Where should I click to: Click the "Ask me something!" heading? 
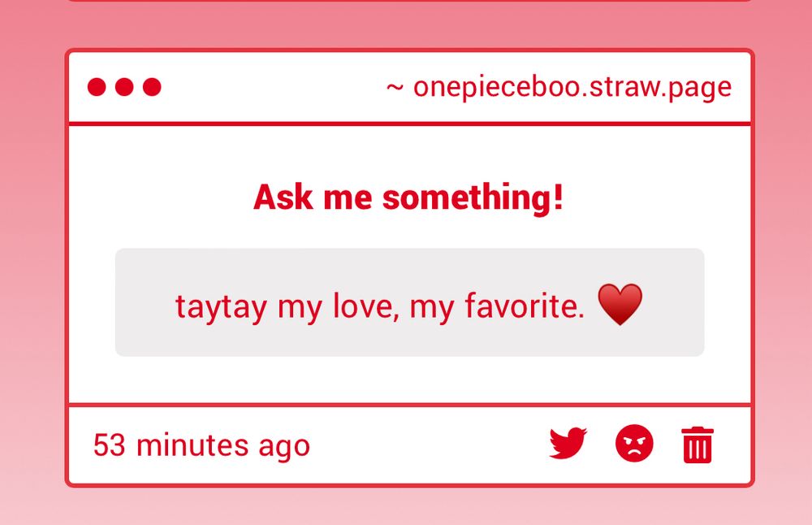pyautogui.click(x=408, y=197)
